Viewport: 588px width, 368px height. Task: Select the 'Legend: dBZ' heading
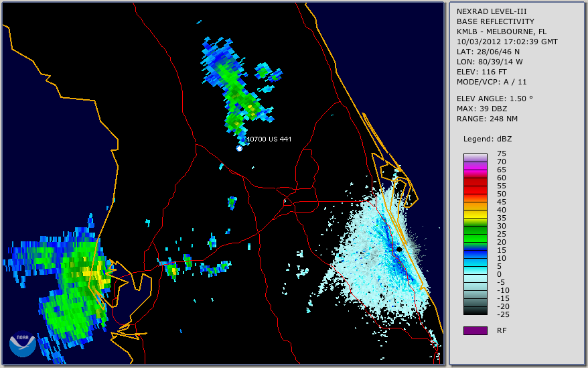point(487,139)
